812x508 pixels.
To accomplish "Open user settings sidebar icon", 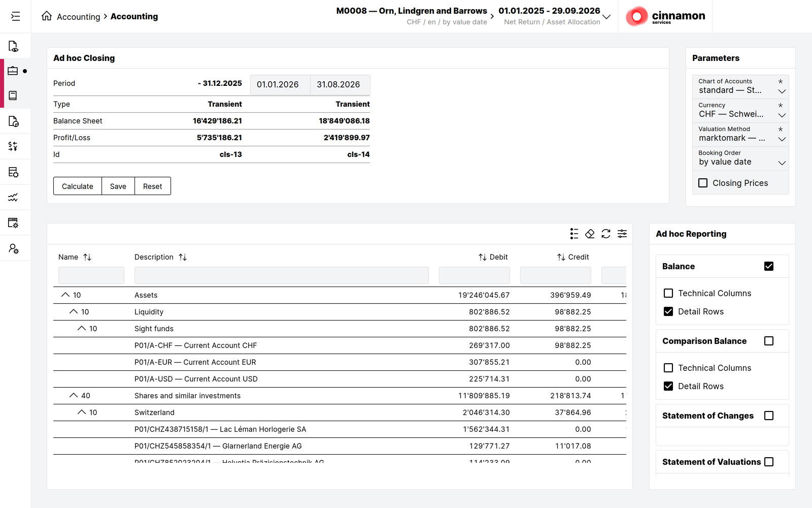I will click(x=13, y=248).
